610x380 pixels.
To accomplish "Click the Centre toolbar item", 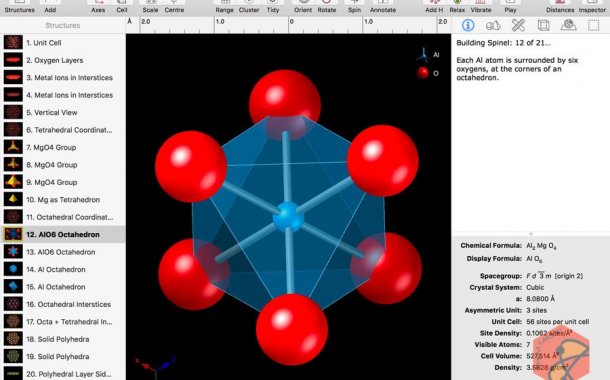I will 174,7.
